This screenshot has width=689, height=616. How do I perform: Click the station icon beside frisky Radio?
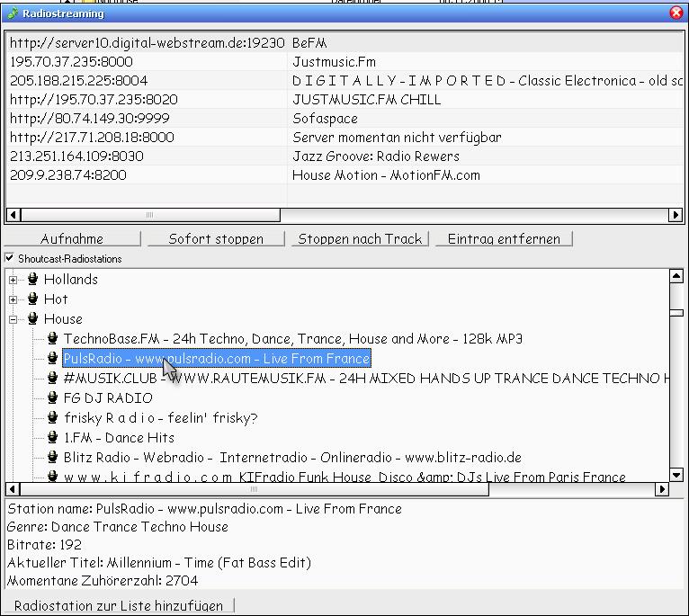point(53,418)
